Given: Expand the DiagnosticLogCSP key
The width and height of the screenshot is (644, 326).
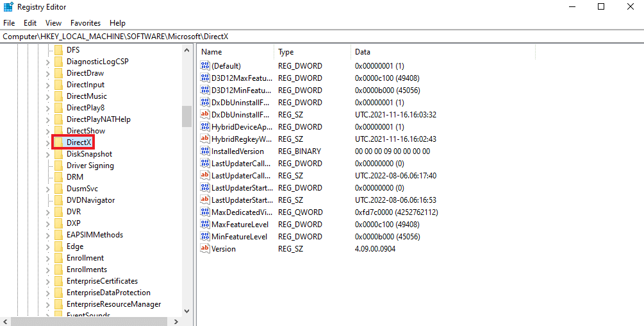Looking at the screenshot, I should (47, 62).
